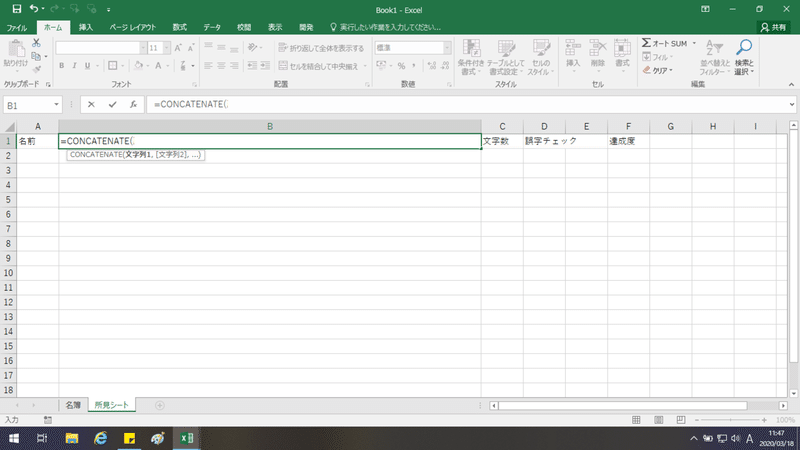Image resolution: width=800 pixels, height=450 pixels.
Task: Click the Align Right icon
Action: (x=234, y=65)
